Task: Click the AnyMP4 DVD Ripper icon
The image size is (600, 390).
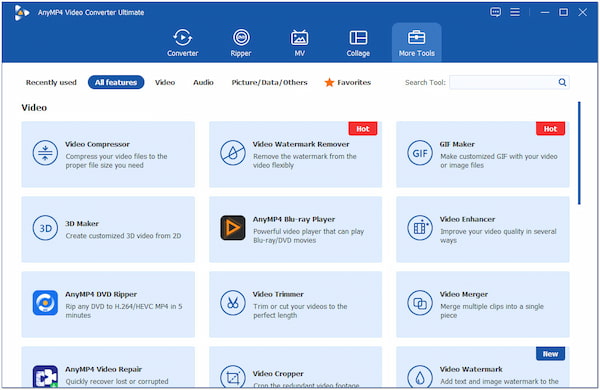Action: (x=45, y=303)
